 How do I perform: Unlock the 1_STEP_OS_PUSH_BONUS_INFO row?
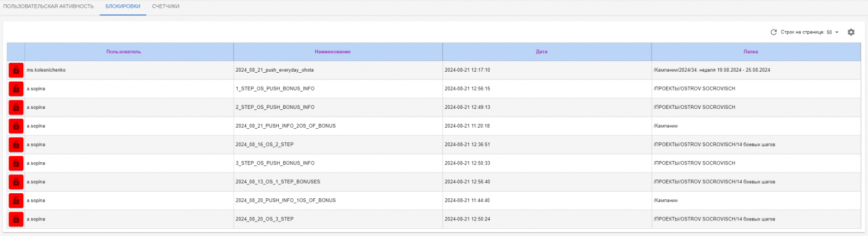tap(16, 89)
